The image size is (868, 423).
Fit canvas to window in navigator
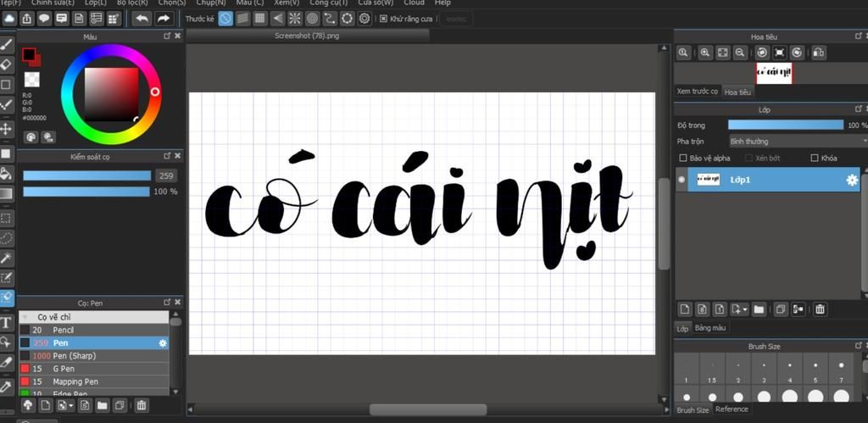click(722, 53)
